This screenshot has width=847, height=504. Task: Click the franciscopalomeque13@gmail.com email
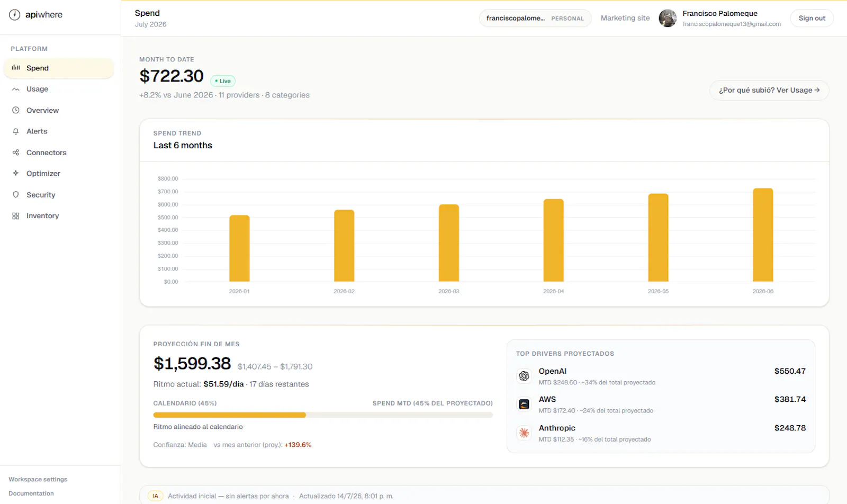732,24
